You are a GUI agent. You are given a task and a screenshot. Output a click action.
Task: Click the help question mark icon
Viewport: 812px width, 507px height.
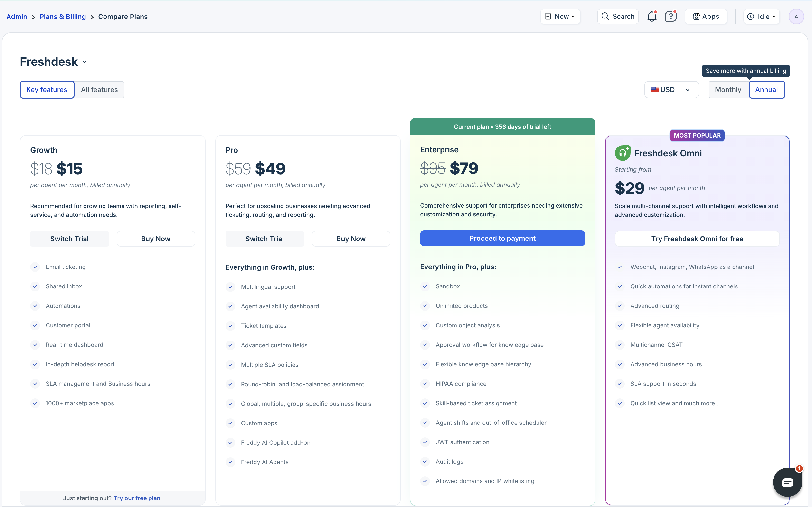tap(670, 17)
